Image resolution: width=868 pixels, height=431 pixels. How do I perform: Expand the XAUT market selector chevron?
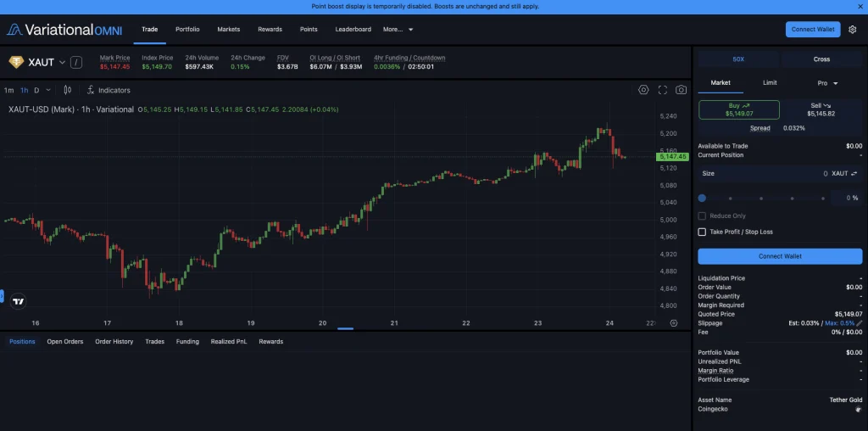coord(62,62)
